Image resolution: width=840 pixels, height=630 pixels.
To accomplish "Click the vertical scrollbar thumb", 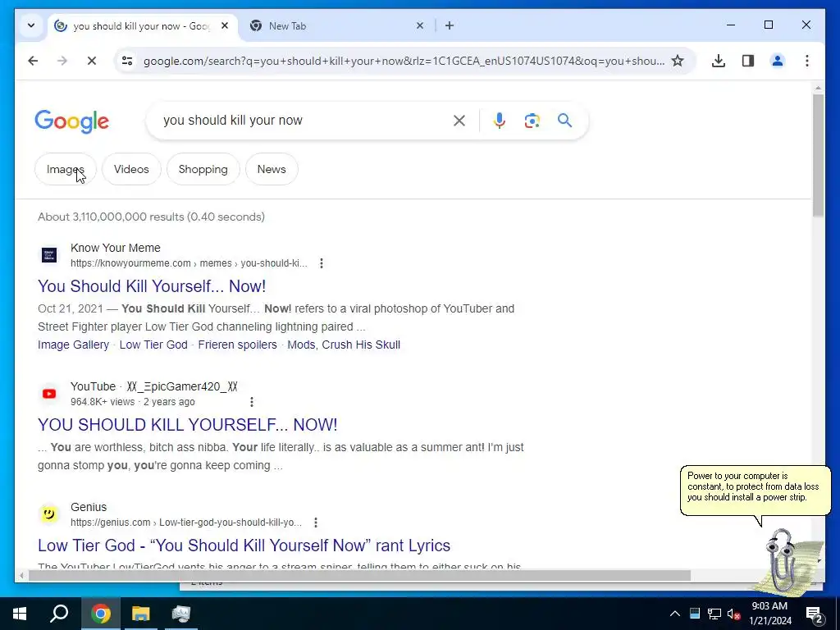I will tap(818, 155).
